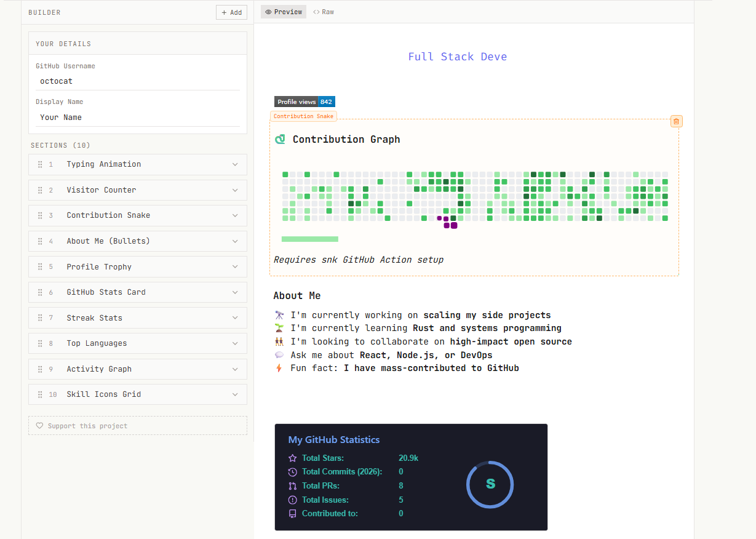Image resolution: width=756 pixels, height=539 pixels.
Task: Grab drag handle of Typing Animation section
Action: (x=40, y=164)
